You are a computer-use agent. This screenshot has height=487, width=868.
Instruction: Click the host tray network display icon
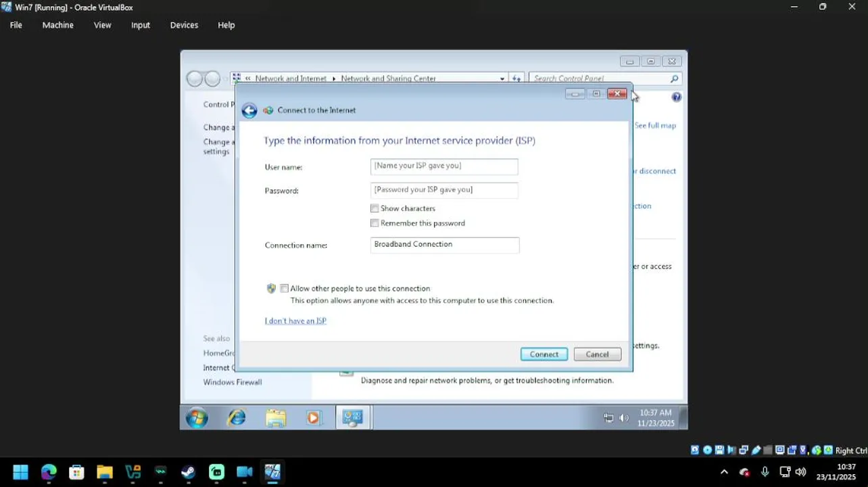(x=785, y=471)
